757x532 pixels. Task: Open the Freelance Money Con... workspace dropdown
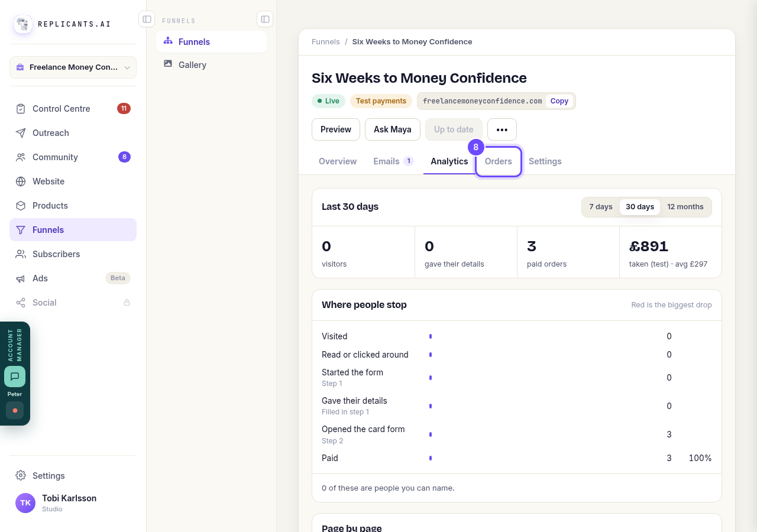73,67
